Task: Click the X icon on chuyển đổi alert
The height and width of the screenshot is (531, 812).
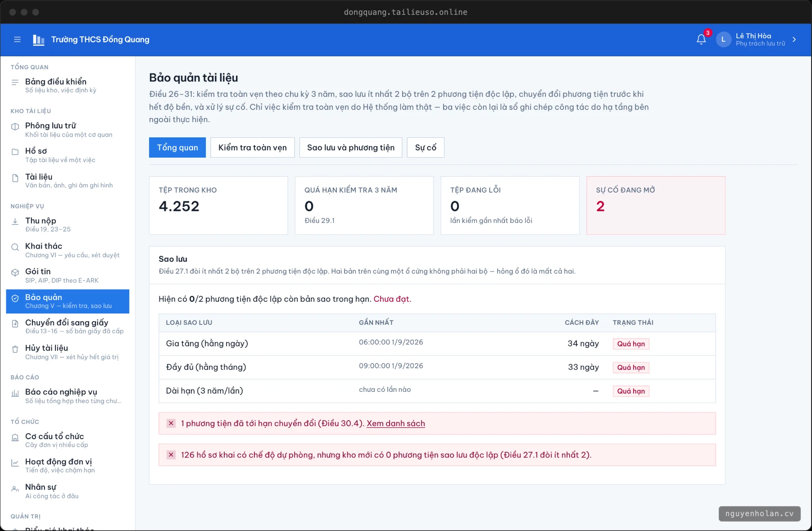Action: [x=171, y=423]
